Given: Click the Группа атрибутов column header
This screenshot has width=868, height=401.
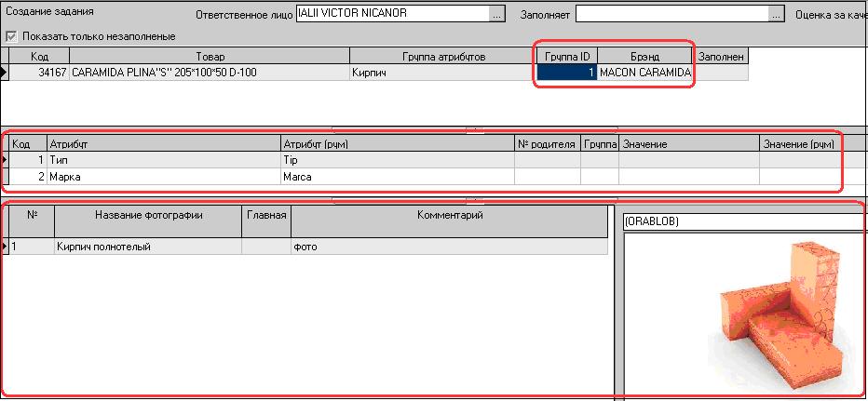Looking at the screenshot, I should point(443,57).
